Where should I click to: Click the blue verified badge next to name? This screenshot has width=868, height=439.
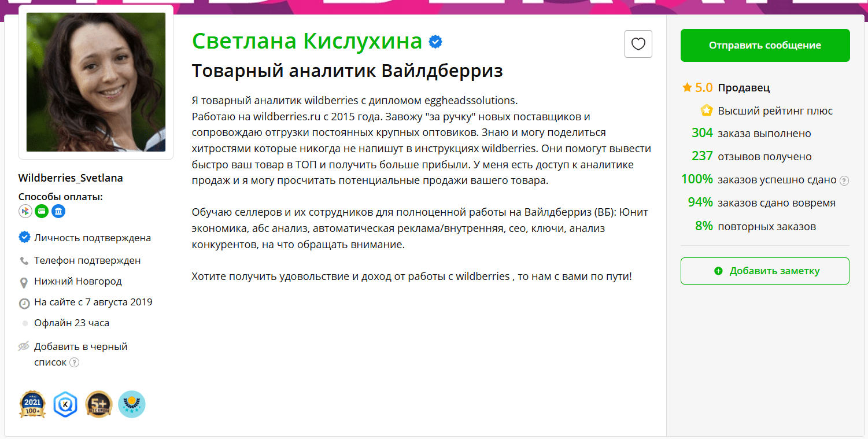(435, 42)
